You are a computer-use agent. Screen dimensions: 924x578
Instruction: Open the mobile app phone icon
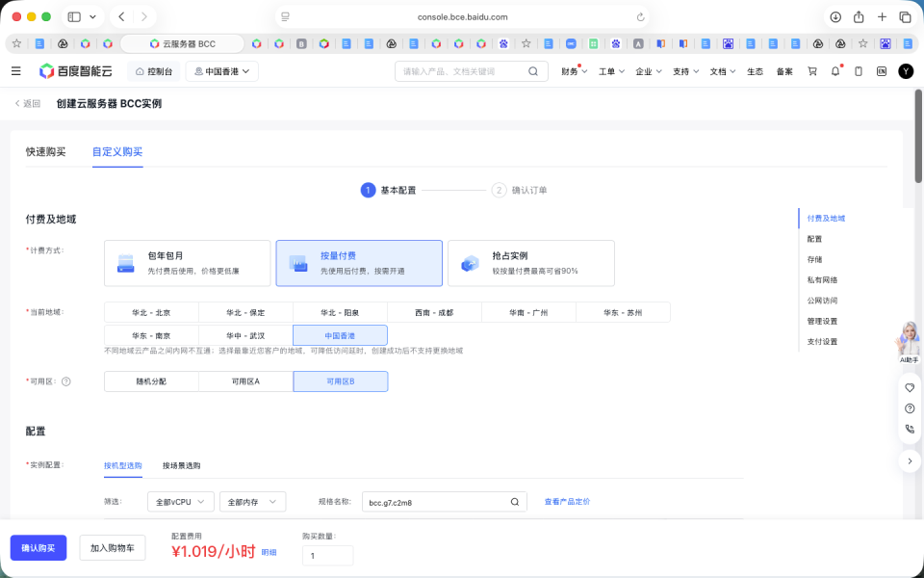(x=859, y=71)
